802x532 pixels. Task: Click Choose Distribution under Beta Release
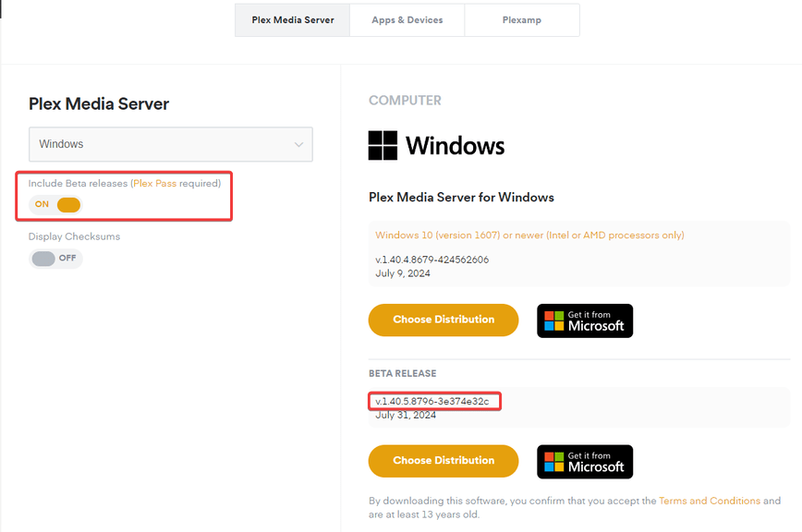[x=444, y=461]
